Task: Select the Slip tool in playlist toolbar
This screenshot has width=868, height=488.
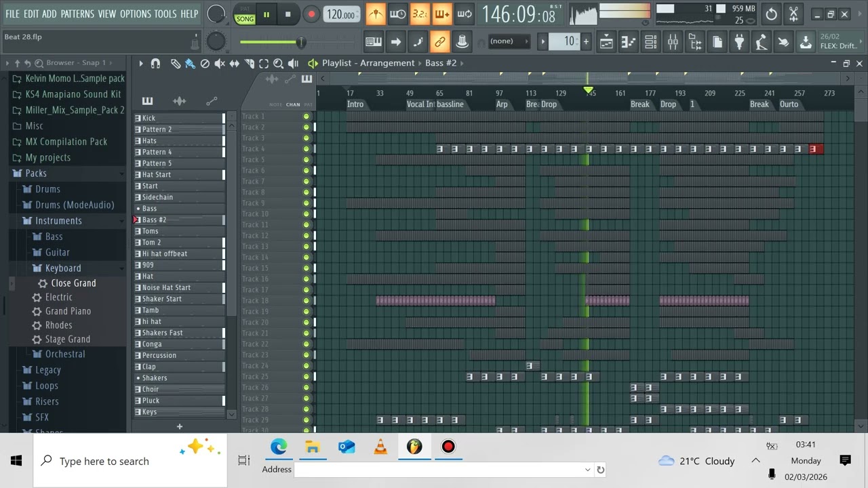Action: pos(234,63)
